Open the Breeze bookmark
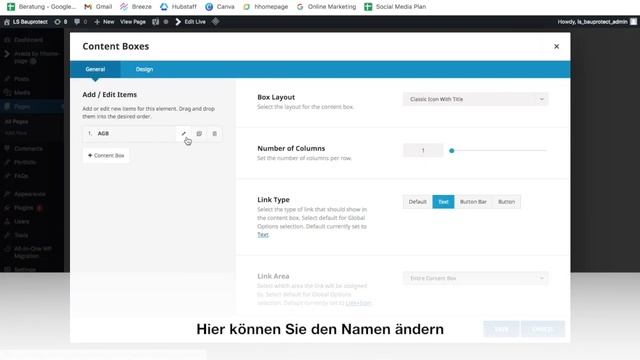The height and width of the screenshot is (360, 640). (x=136, y=7)
